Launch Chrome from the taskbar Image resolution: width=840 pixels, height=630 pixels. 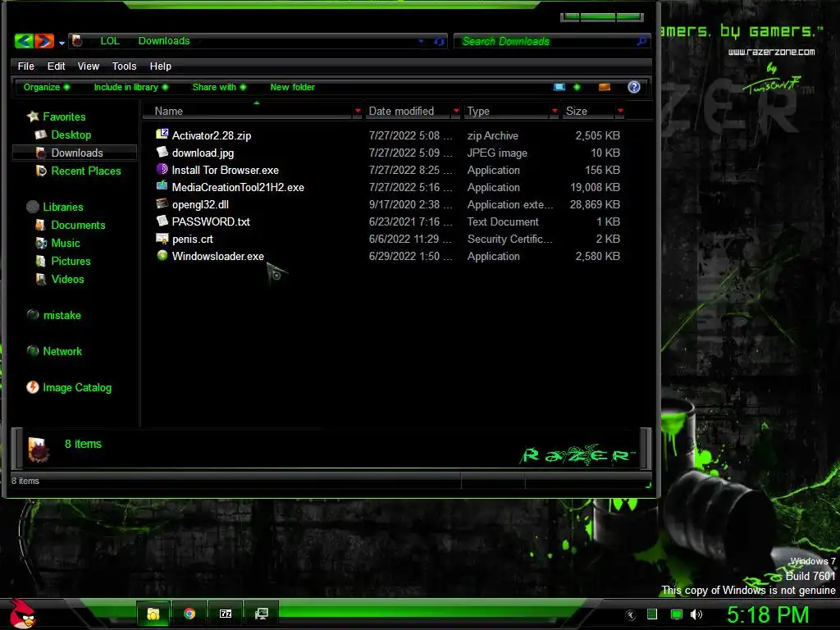[189, 614]
